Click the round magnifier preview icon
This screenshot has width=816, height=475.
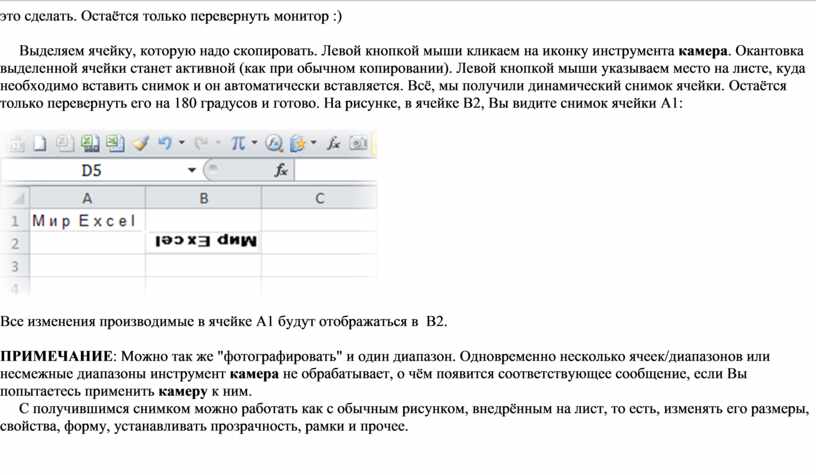pyautogui.click(x=274, y=143)
